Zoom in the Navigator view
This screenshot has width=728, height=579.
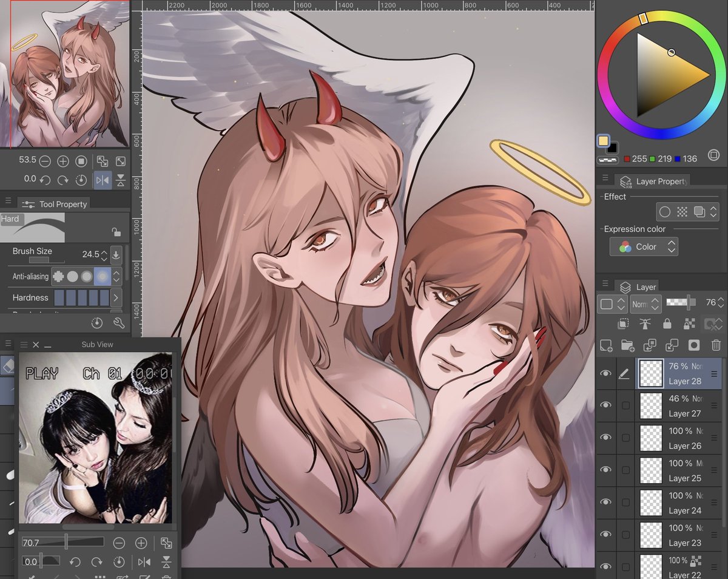(x=63, y=161)
